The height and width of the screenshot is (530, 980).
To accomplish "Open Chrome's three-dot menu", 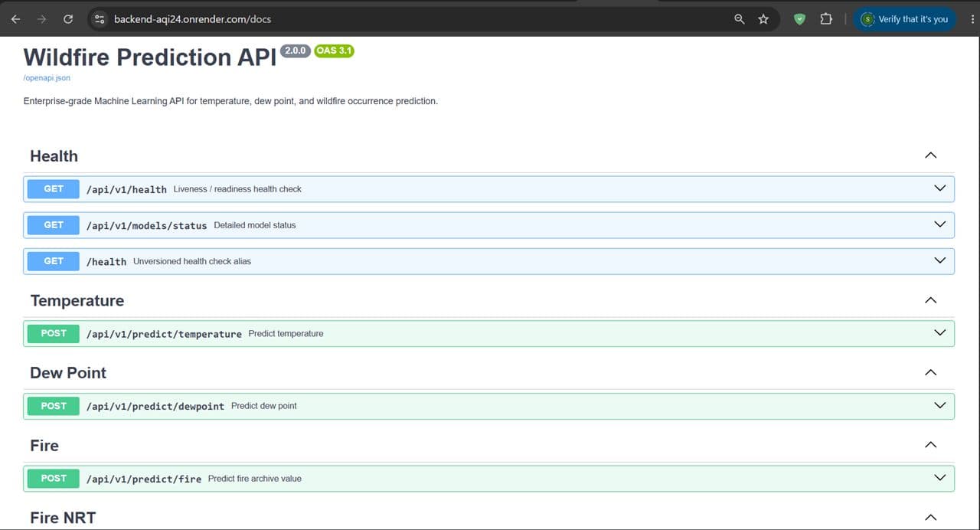I will click(x=972, y=19).
